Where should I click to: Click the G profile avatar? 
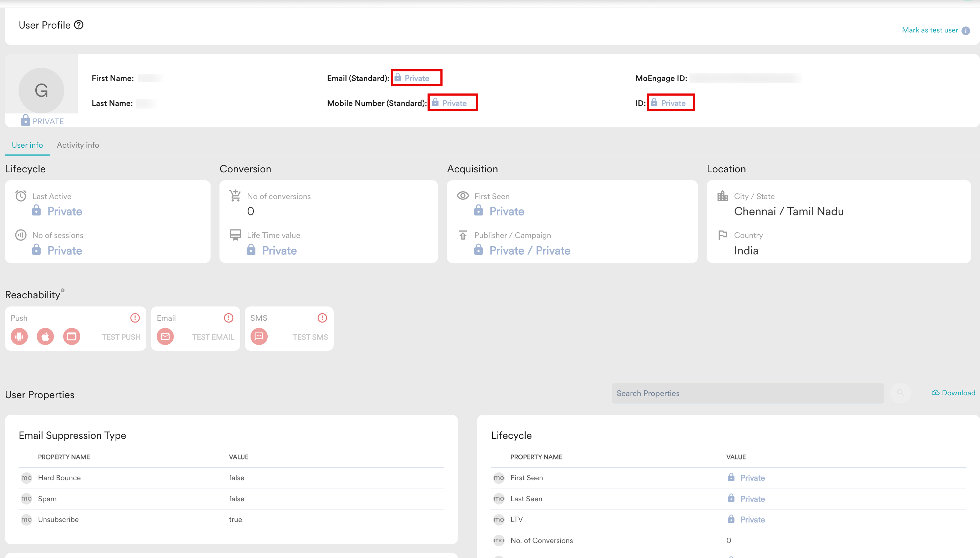(x=41, y=91)
